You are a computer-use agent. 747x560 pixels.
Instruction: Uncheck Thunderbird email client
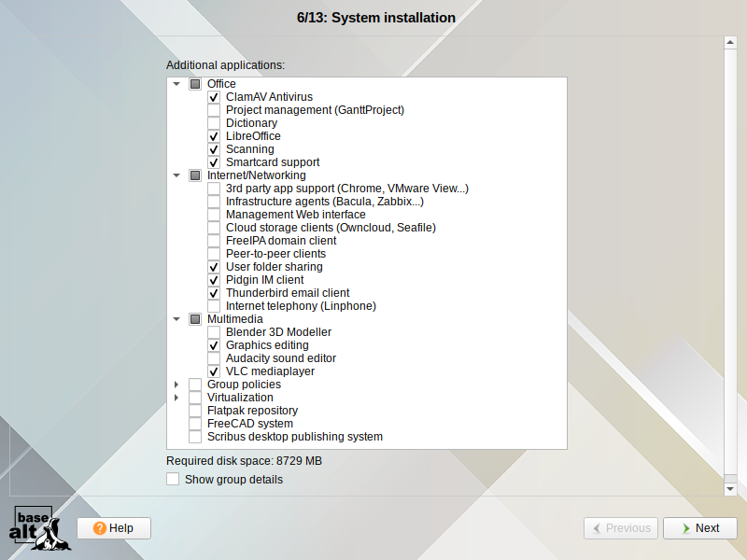click(214, 293)
